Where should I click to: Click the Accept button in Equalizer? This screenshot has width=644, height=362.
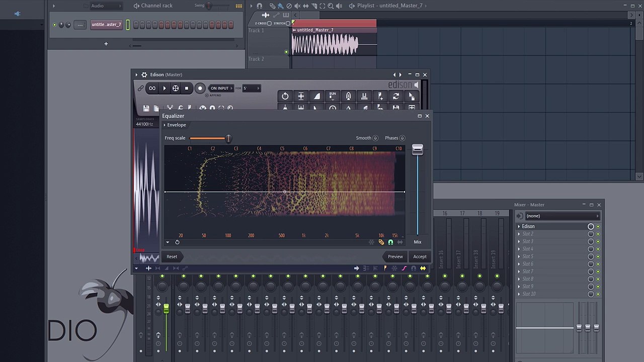click(420, 257)
